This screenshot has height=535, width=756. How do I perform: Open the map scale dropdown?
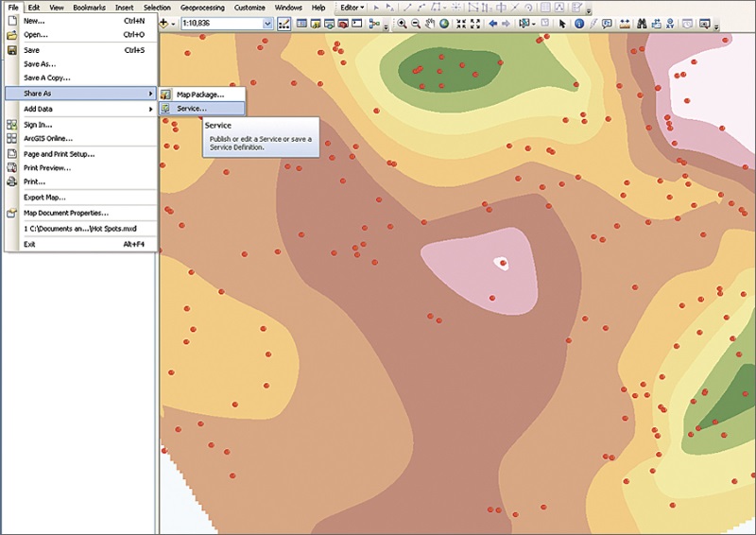click(x=267, y=24)
